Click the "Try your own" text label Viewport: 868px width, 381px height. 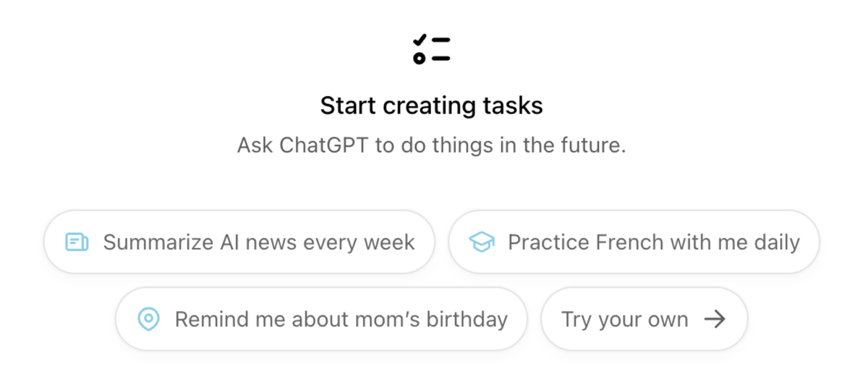625,320
